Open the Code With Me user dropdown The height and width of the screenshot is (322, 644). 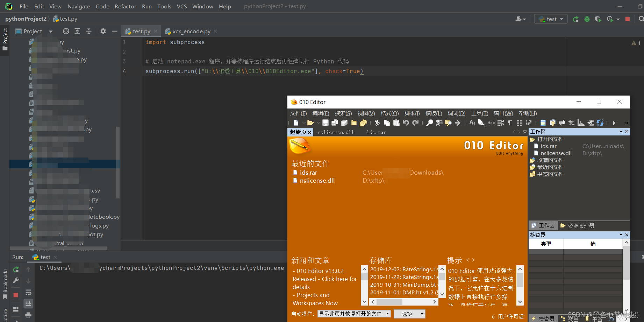coord(521,19)
